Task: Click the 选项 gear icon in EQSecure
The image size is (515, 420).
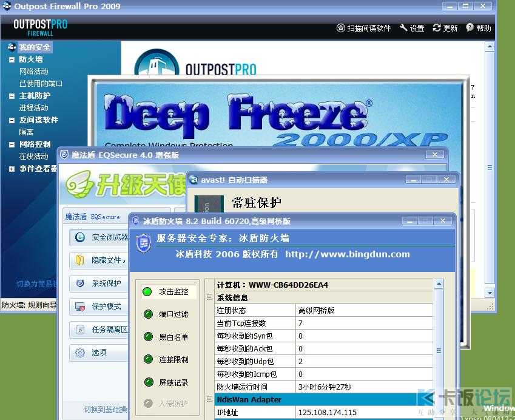Action: tap(80, 352)
